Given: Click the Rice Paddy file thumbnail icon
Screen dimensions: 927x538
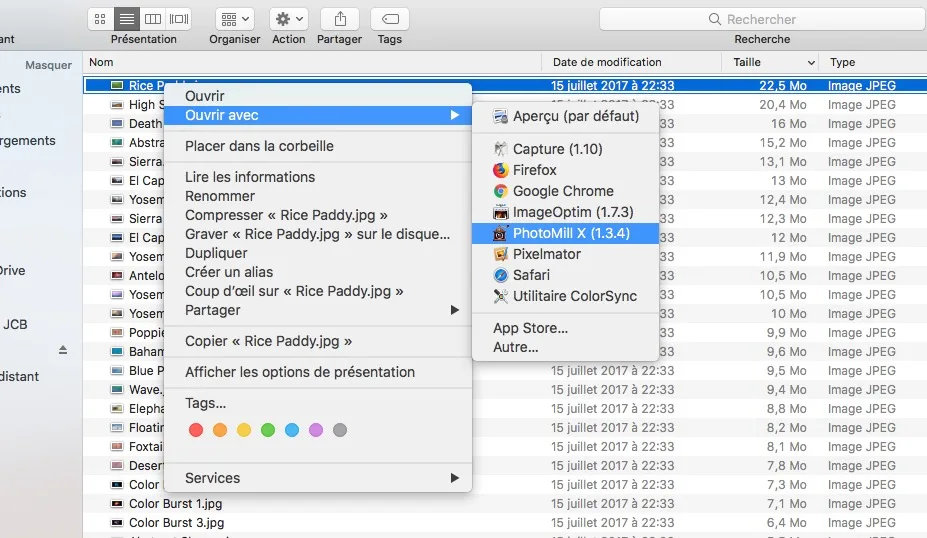Looking at the screenshot, I should click(117, 85).
